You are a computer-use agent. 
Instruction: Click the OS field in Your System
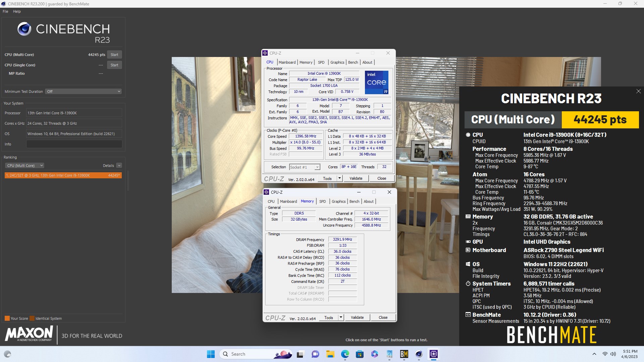74,134
